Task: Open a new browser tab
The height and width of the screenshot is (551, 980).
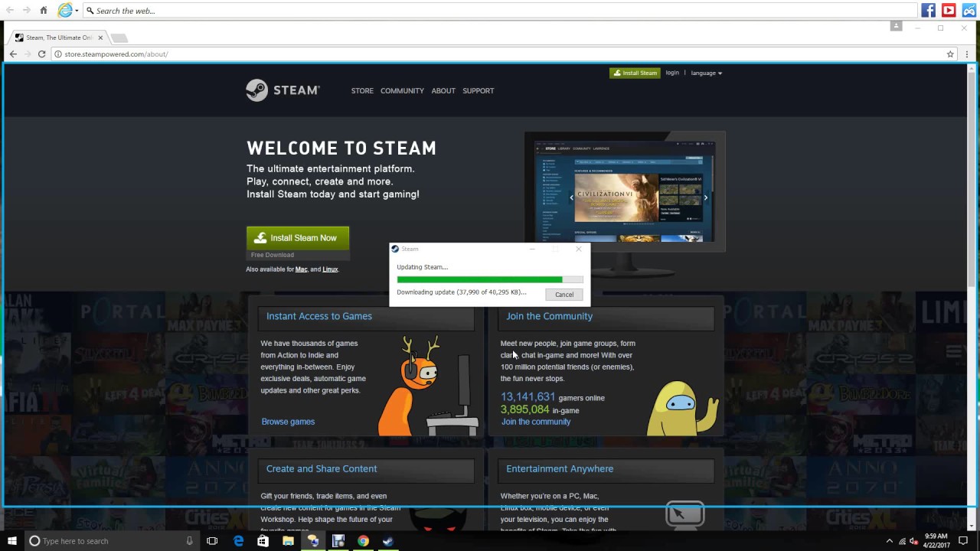Action: [x=119, y=37]
